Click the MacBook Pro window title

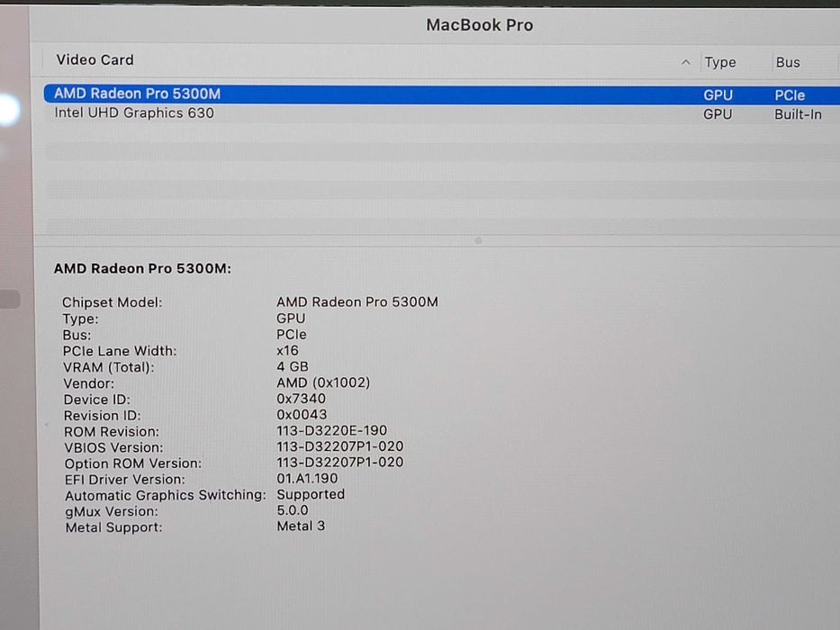[479, 25]
